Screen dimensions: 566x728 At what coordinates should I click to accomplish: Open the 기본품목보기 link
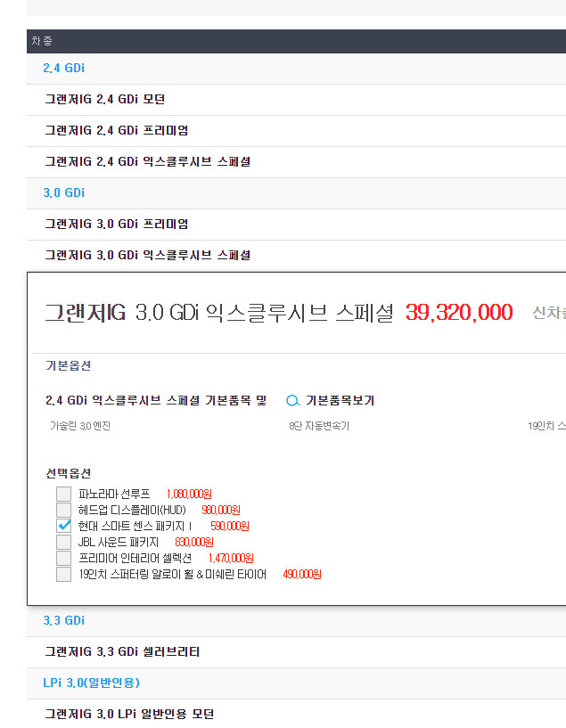click(340, 400)
